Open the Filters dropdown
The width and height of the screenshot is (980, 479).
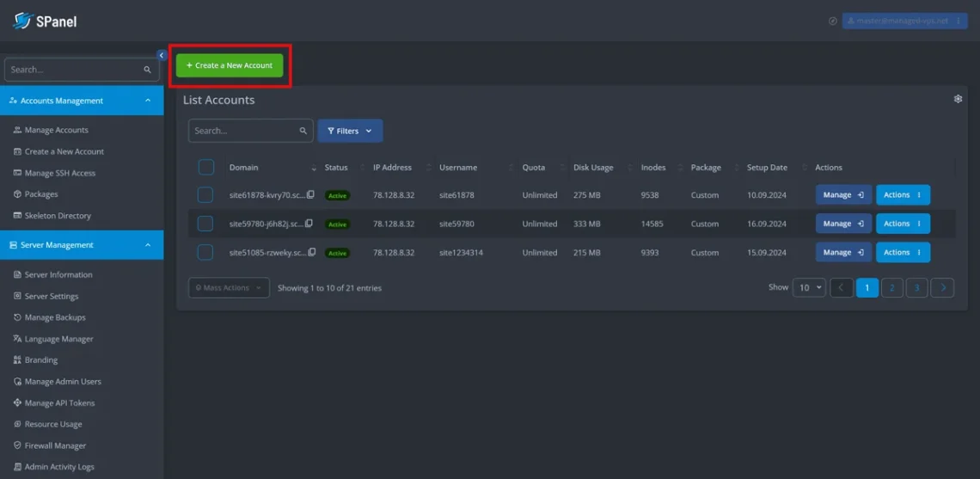(x=350, y=131)
